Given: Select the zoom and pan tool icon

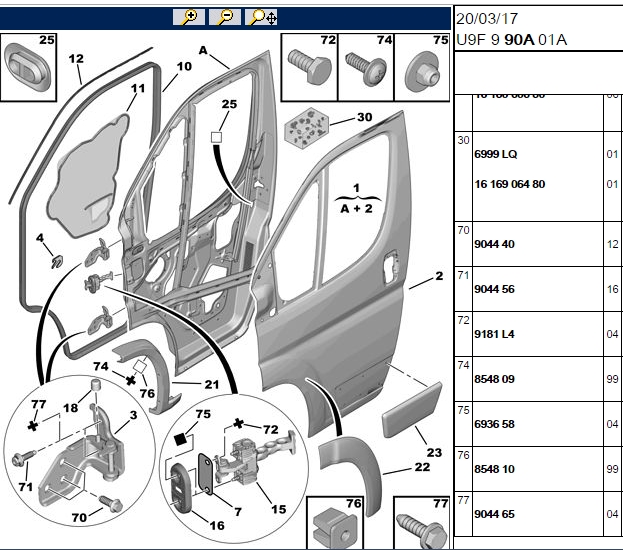Looking at the screenshot, I should [x=261, y=17].
